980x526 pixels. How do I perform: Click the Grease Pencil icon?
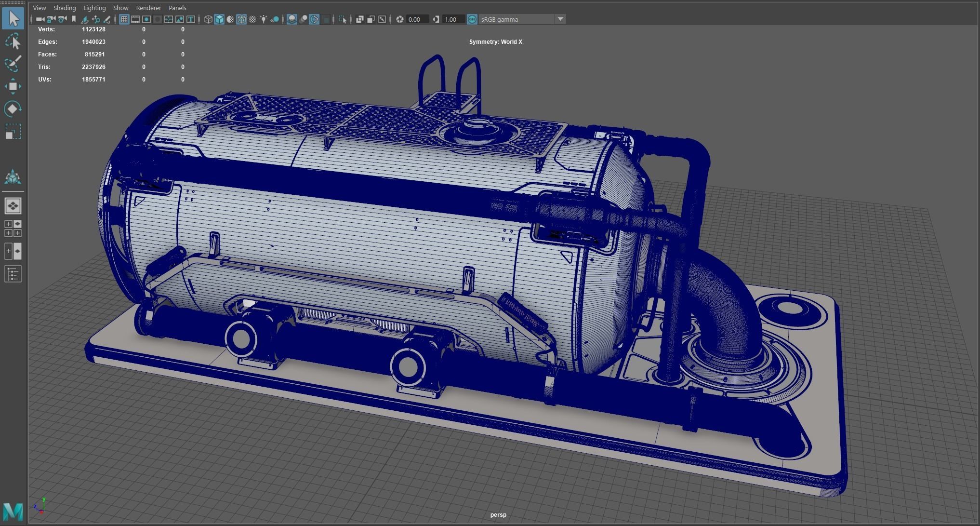(107, 19)
